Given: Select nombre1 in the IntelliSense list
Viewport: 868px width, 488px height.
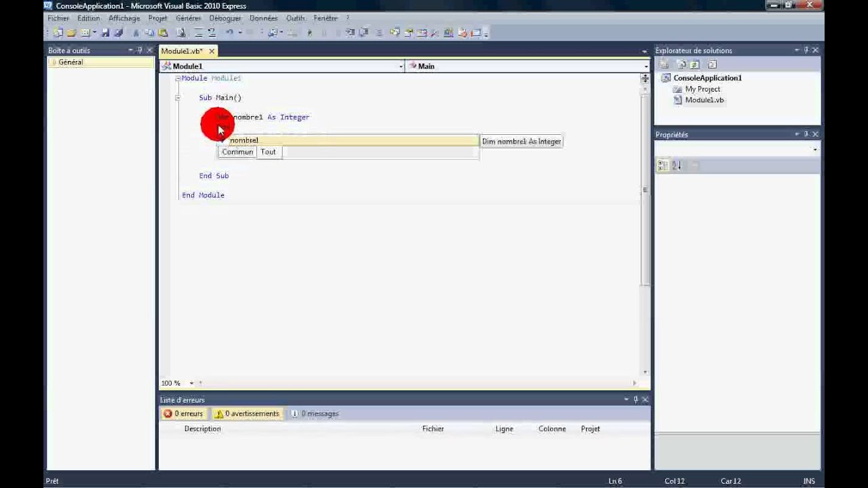Looking at the screenshot, I should click(349, 140).
